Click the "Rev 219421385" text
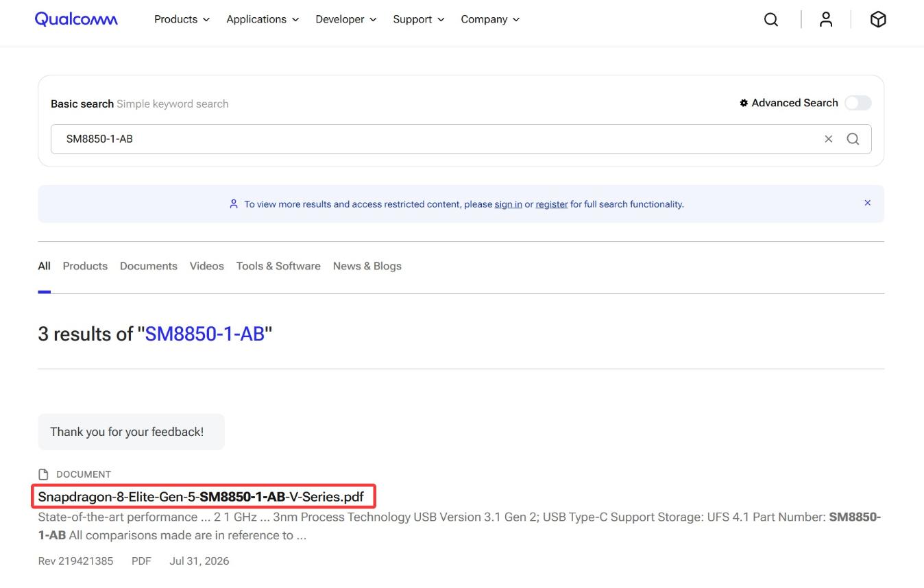This screenshot has width=924, height=588. tap(74, 561)
